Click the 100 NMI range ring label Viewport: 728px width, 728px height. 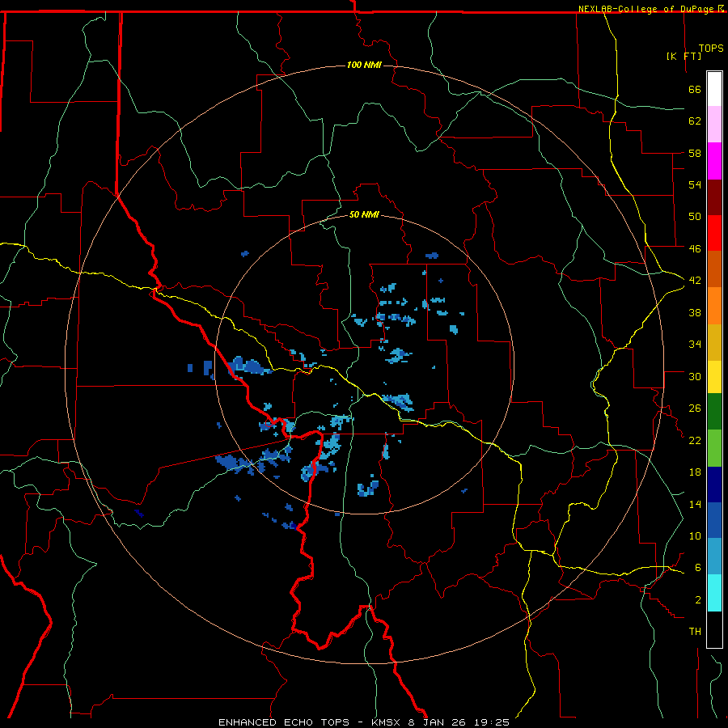pos(364,65)
